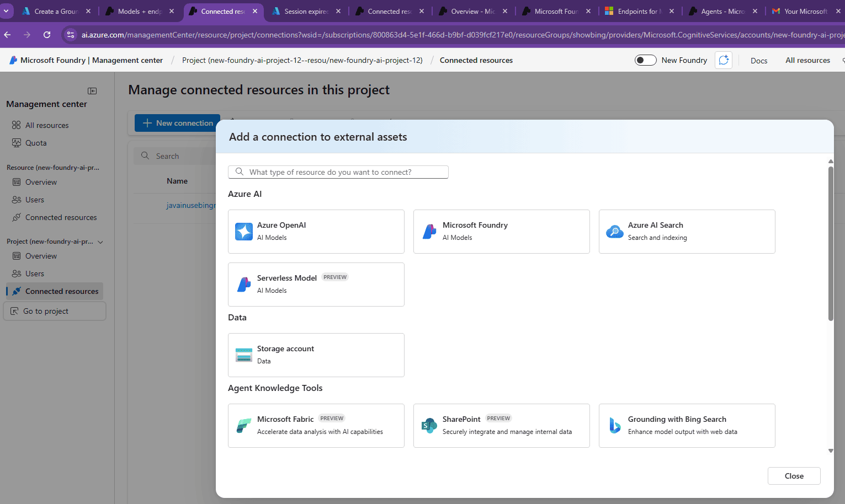Viewport: 845px width, 504px height.
Task: Select the Storage account data icon
Action: coord(243,355)
